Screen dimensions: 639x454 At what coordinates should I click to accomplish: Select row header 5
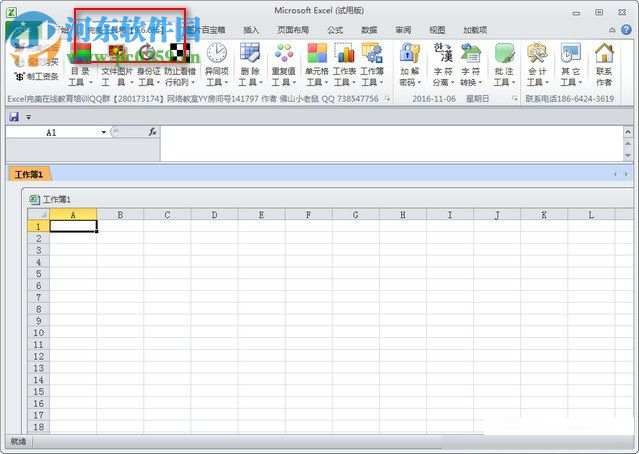pos(38,273)
